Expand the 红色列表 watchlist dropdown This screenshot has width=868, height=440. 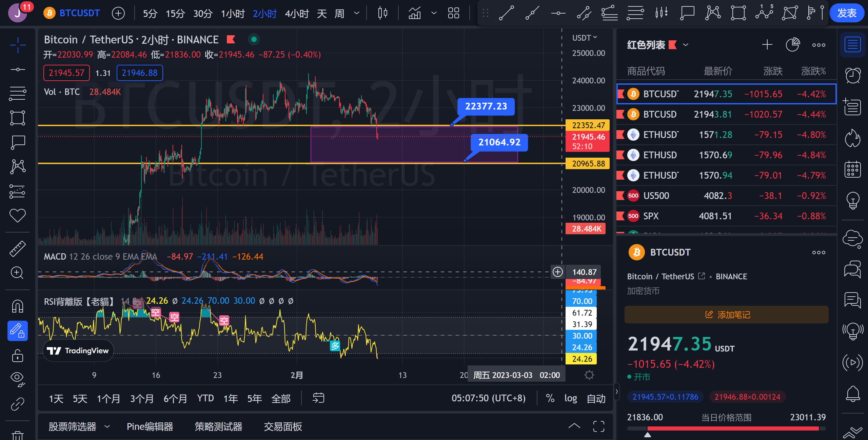(685, 44)
